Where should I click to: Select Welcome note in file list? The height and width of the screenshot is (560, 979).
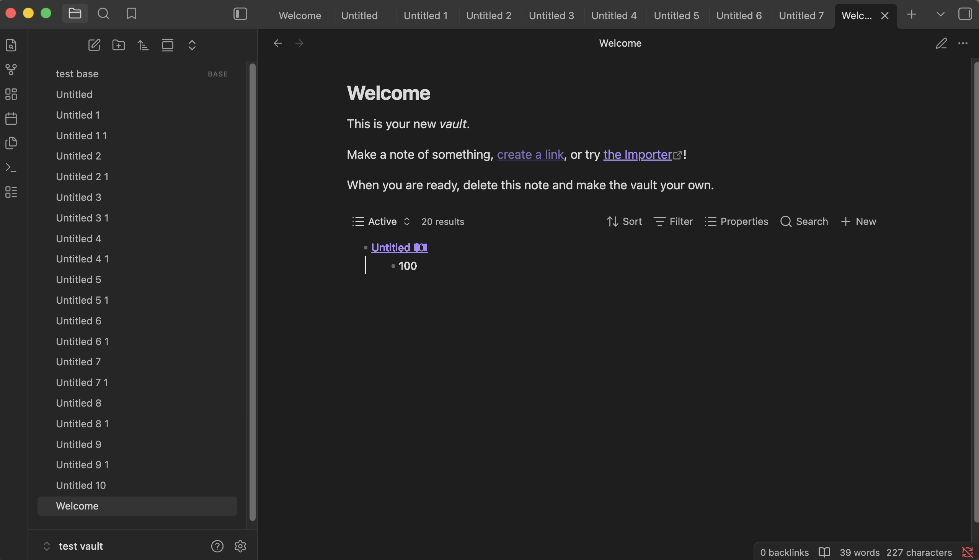click(137, 506)
